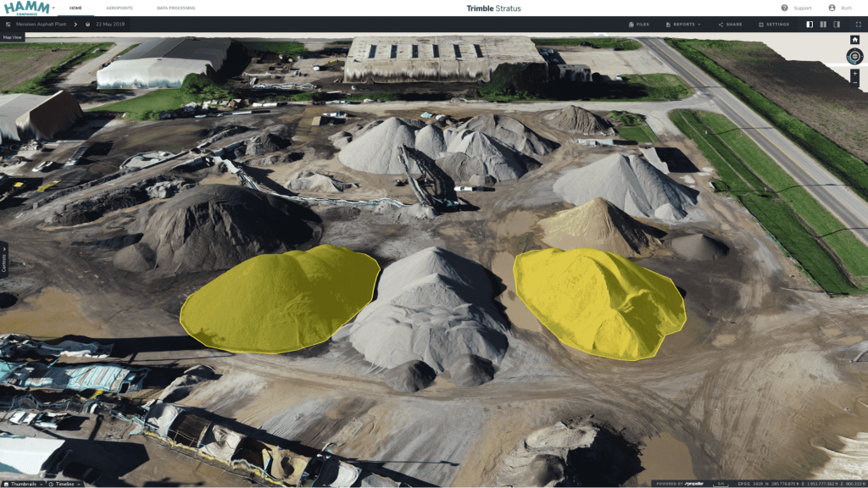868x488 pixels.
Task: Expand the Timeline panel
Action: point(64,484)
